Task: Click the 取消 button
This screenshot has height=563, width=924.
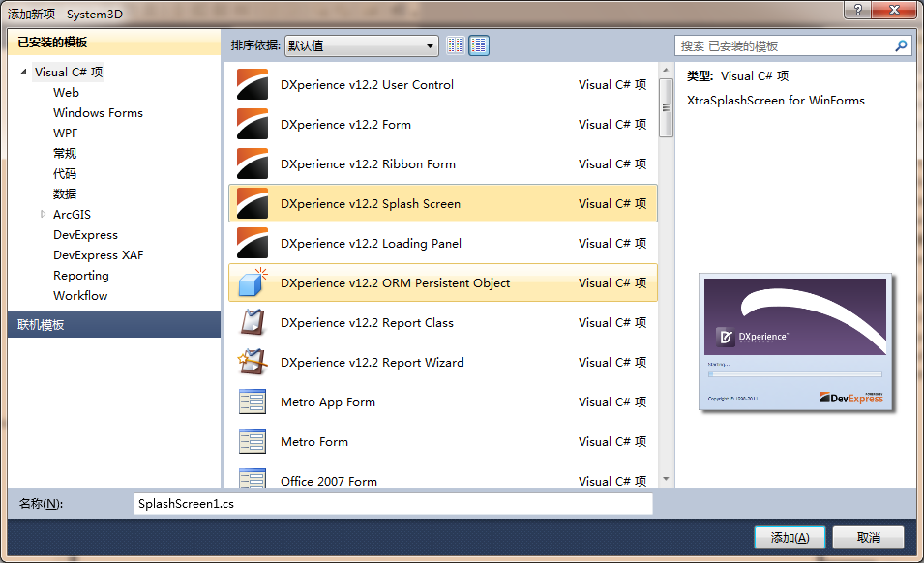Action: [868, 537]
